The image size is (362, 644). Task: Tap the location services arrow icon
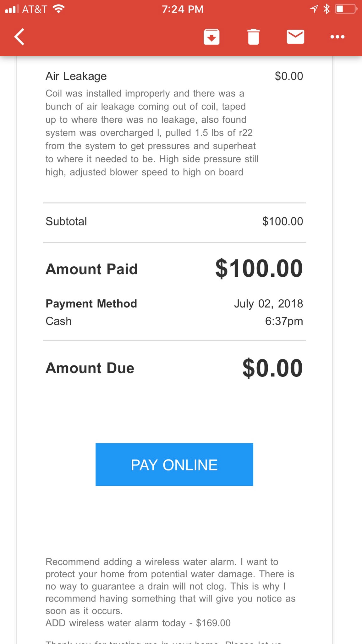[314, 9]
